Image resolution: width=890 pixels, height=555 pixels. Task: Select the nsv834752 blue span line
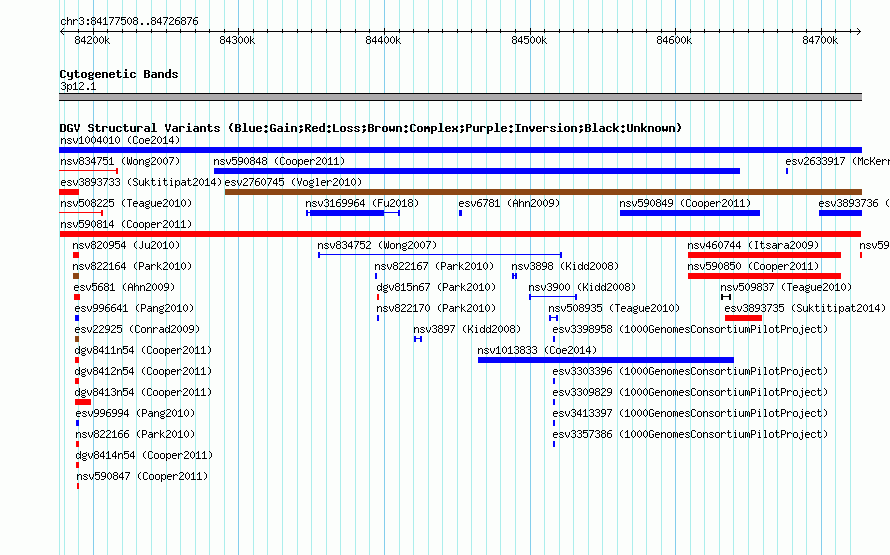point(440,255)
